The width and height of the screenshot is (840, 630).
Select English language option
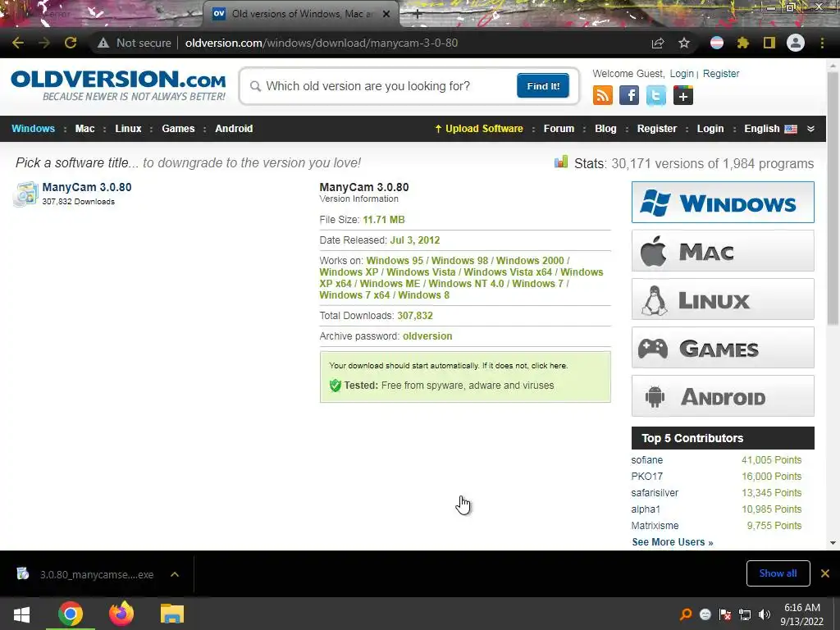click(x=770, y=129)
